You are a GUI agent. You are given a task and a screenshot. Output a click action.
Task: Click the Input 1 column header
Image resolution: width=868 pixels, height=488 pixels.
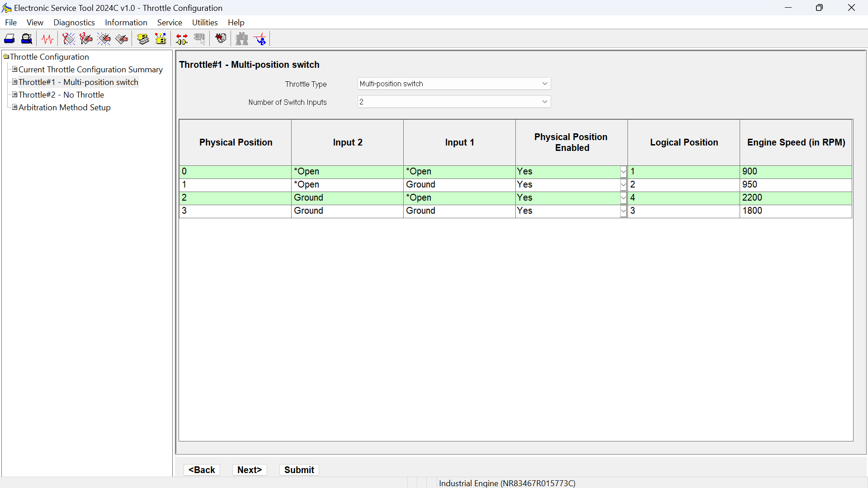click(x=460, y=142)
